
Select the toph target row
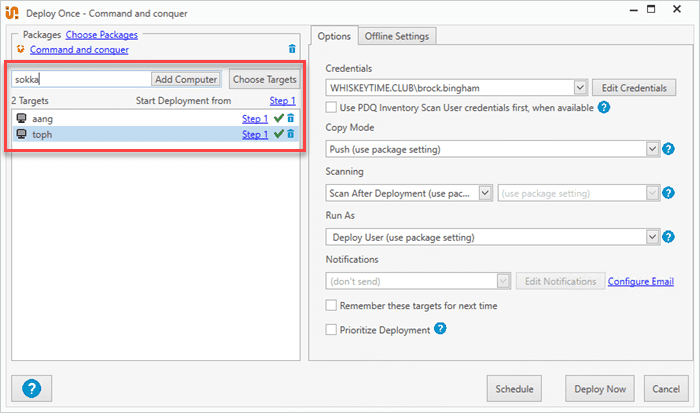[x=156, y=134]
